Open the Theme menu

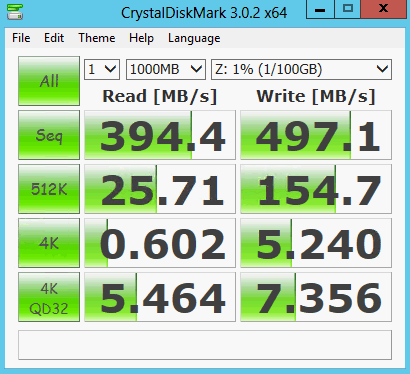(97, 38)
